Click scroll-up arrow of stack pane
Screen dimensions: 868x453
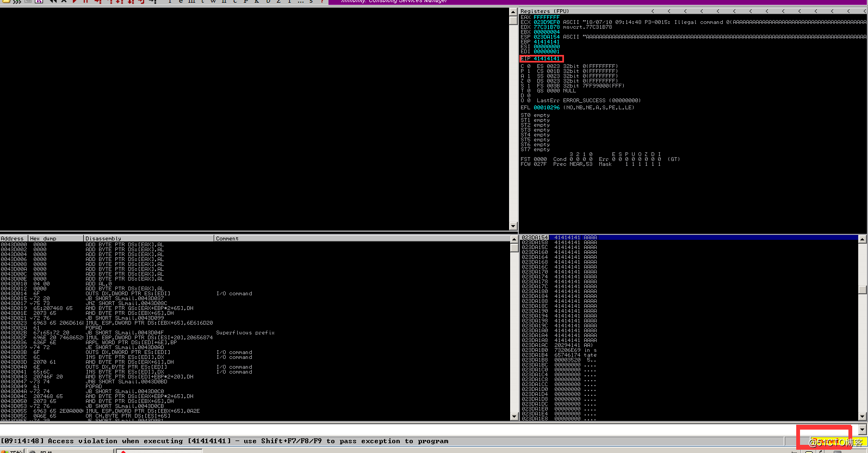(x=863, y=239)
